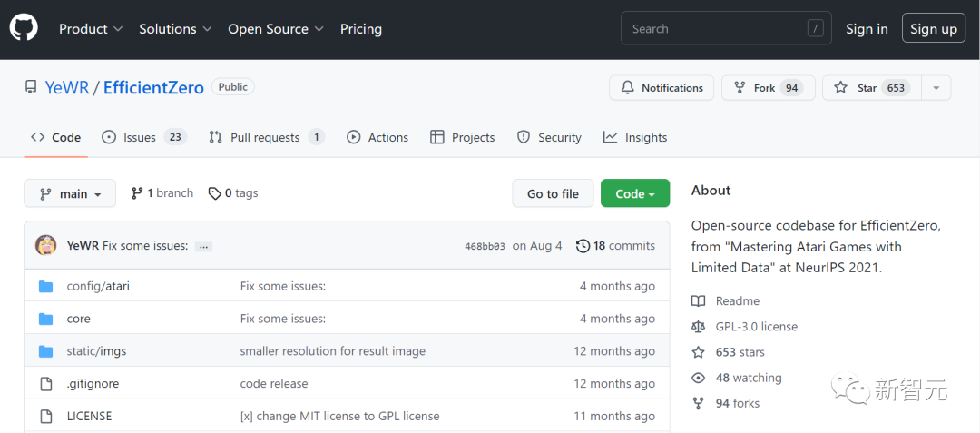Click the GPL-3.0 license scale icon

coord(698,327)
